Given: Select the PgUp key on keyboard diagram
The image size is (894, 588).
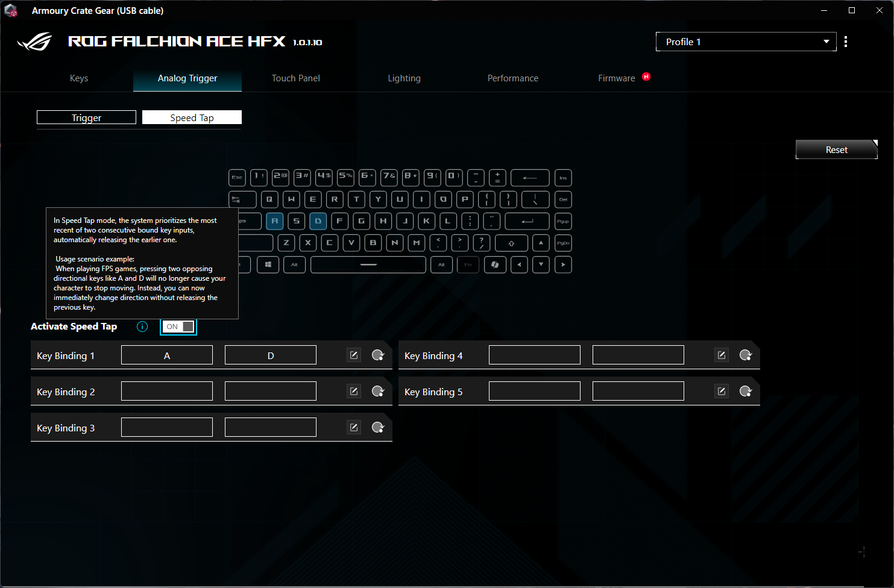Looking at the screenshot, I should pyautogui.click(x=563, y=221).
